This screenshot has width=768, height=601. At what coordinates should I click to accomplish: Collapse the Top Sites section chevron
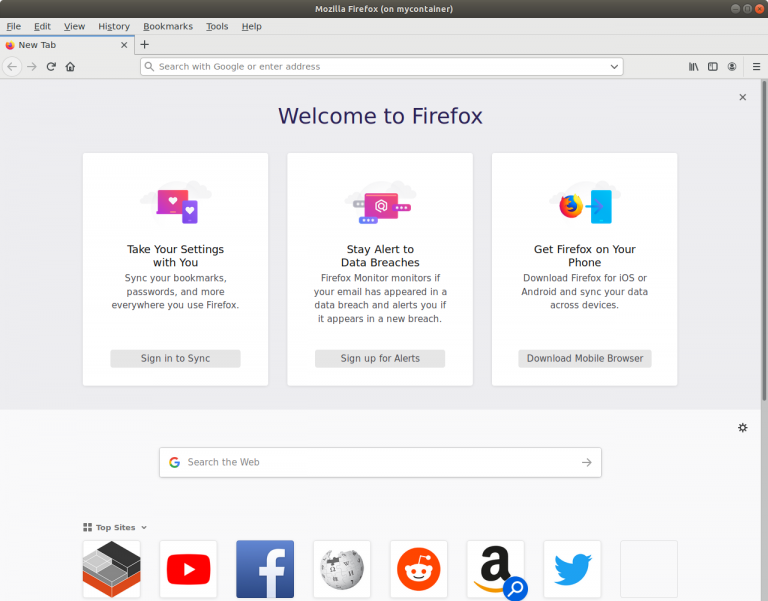click(144, 528)
